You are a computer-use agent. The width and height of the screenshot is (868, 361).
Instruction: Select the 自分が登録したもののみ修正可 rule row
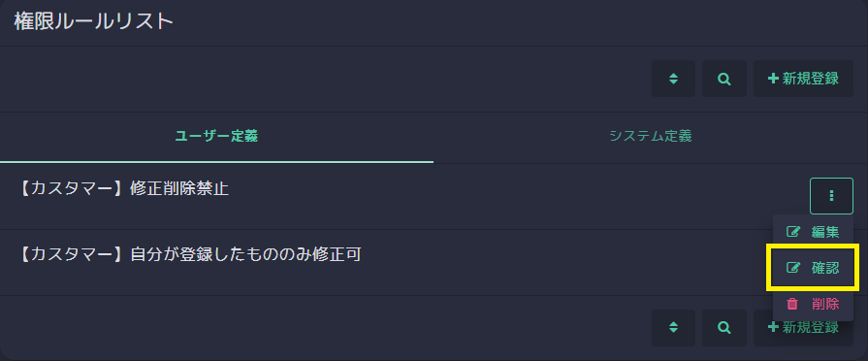pos(386,262)
